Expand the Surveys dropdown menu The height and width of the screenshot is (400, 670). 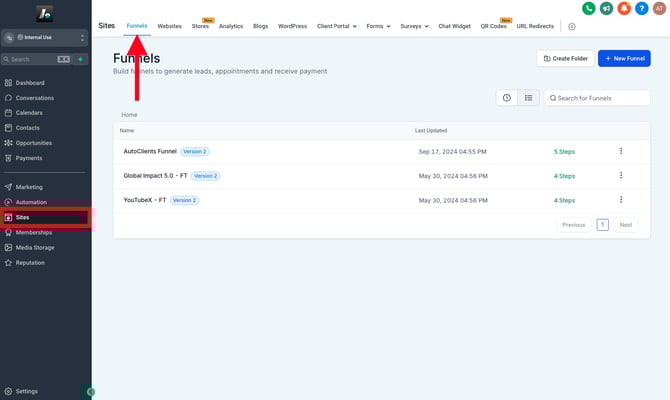(x=415, y=26)
